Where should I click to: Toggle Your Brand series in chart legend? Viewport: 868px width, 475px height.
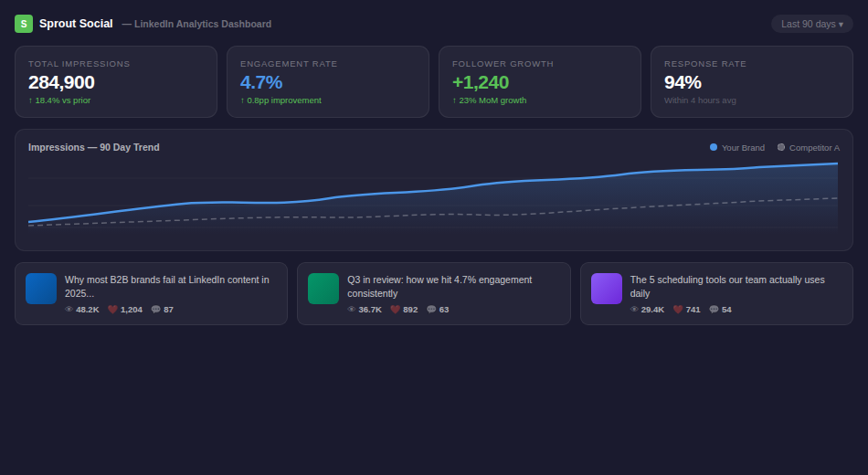coord(737,147)
